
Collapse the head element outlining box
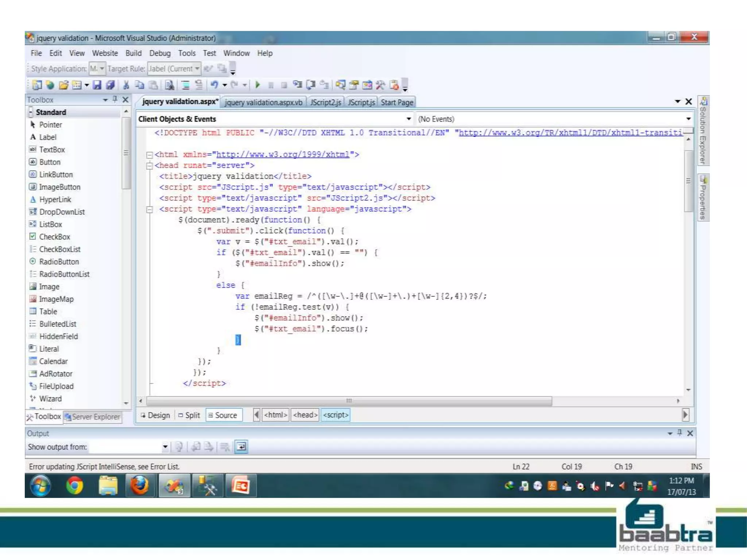(149, 166)
